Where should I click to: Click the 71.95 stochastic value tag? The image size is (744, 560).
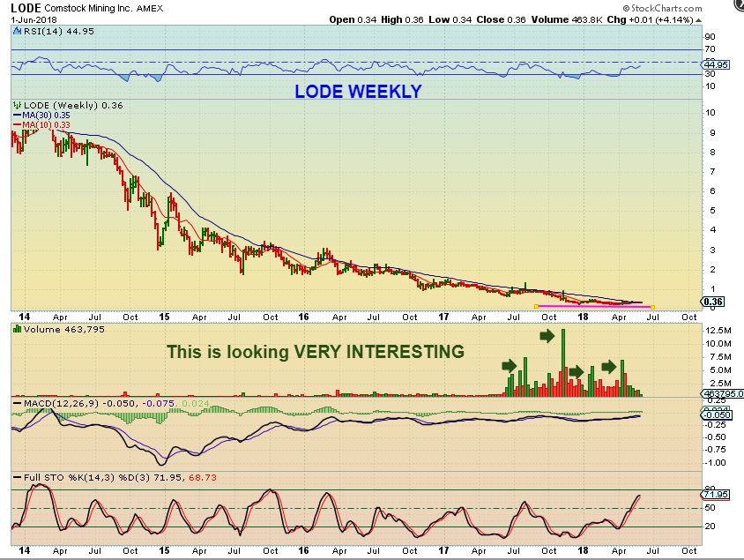pyautogui.click(x=716, y=495)
